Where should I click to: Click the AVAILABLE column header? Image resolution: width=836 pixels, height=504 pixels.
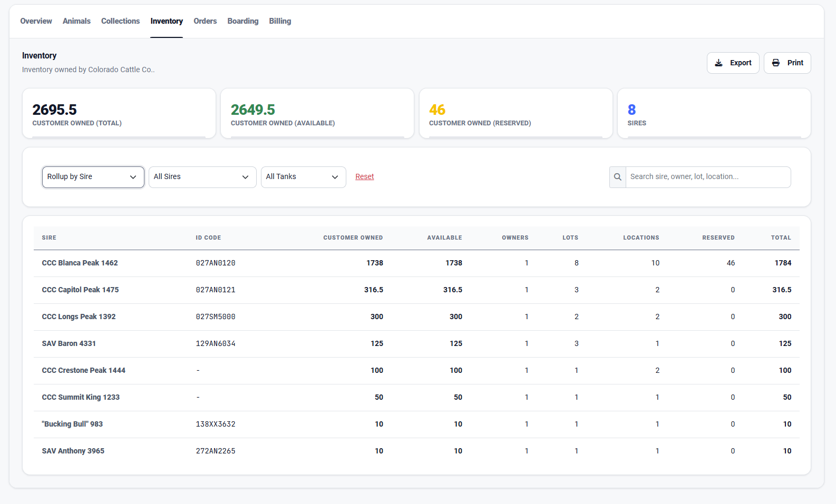444,238
